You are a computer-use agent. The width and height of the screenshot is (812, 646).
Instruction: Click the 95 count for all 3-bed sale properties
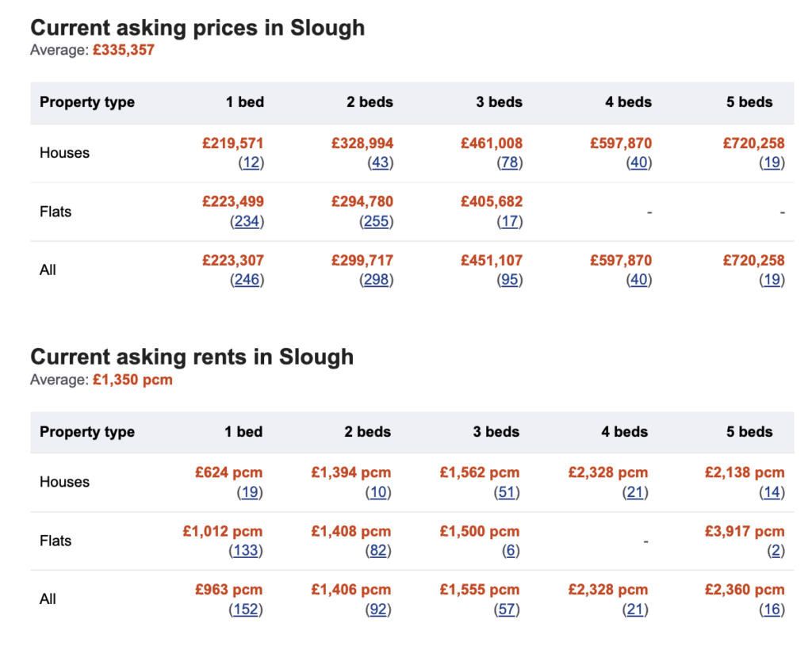click(x=510, y=279)
